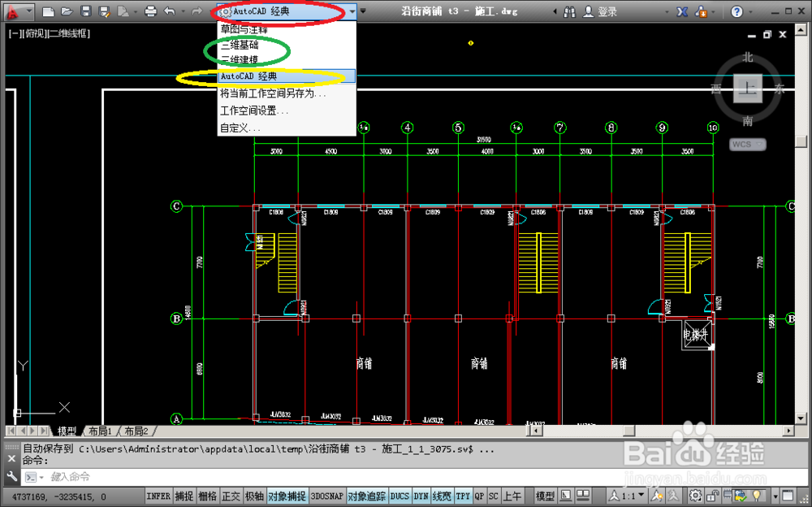Open the Autodesk Exchange X icon
812x507 pixels.
click(x=682, y=11)
